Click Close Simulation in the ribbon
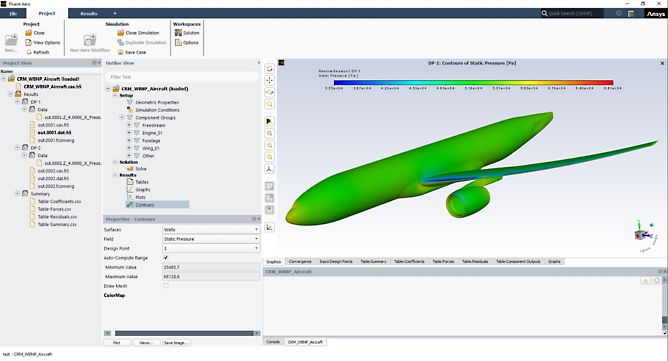668x361 pixels. [x=138, y=33]
